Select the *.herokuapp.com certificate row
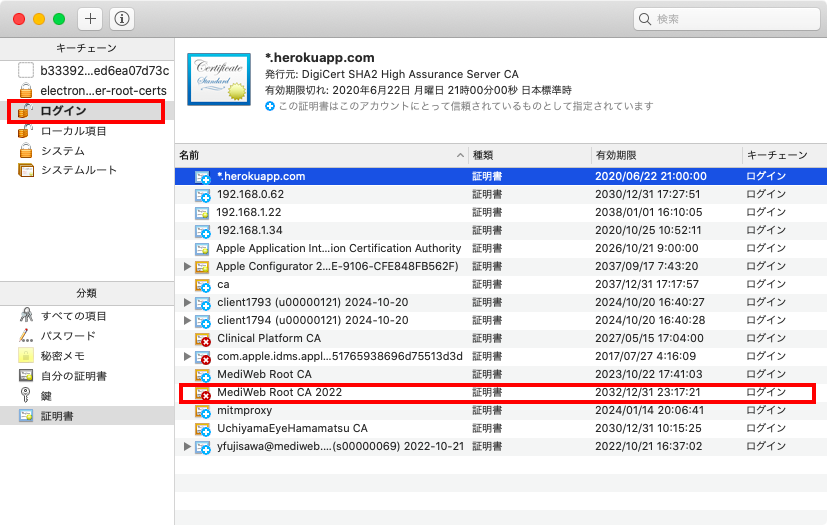This screenshot has height=525, width=827. point(501,176)
